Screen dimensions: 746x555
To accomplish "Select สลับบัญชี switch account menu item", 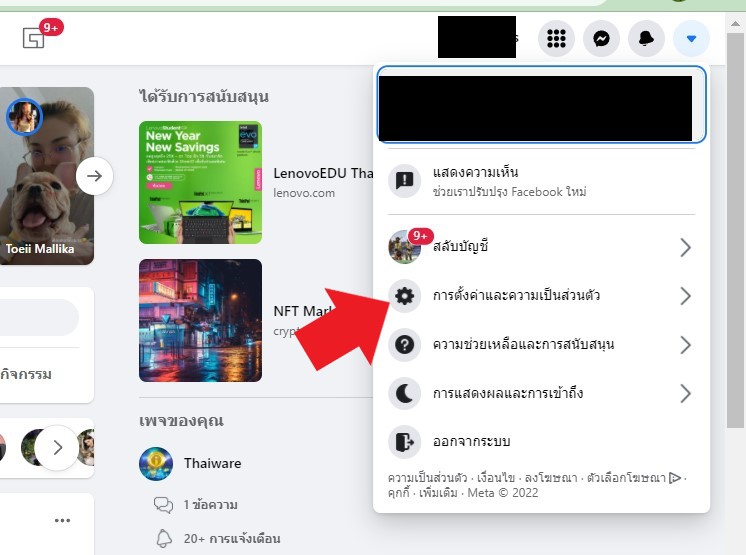I will click(x=541, y=247).
